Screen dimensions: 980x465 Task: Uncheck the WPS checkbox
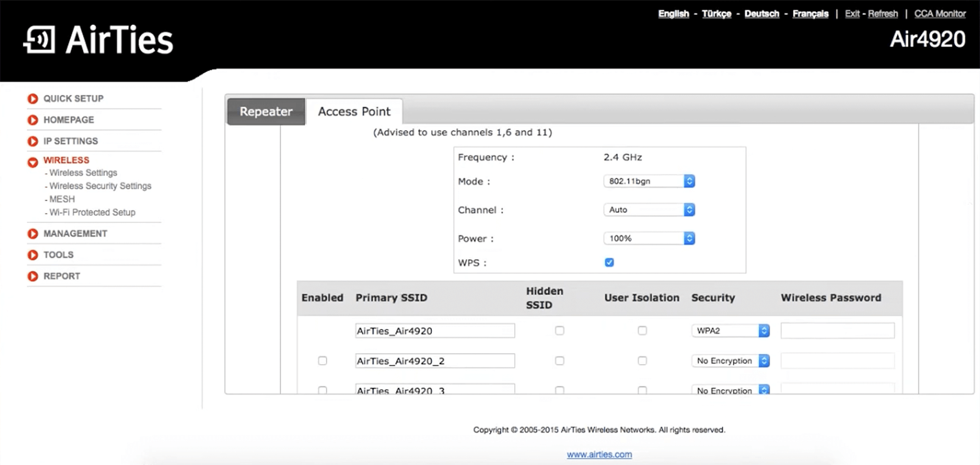609,262
